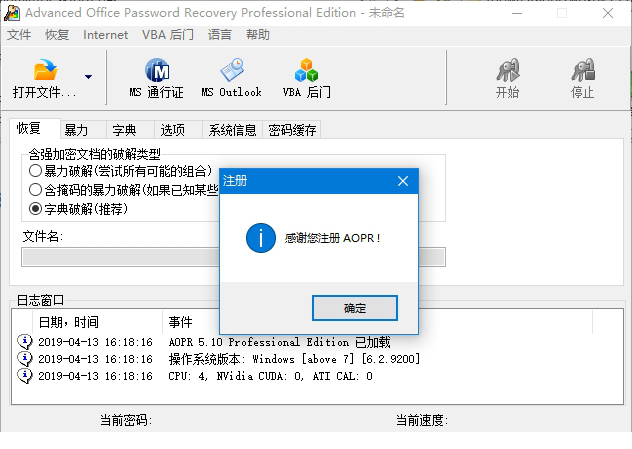The height and width of the screenshot is (449, 632).
Task: Click the blue info icon in dialog
Action: pyautogui.click(x=261, y=238)
